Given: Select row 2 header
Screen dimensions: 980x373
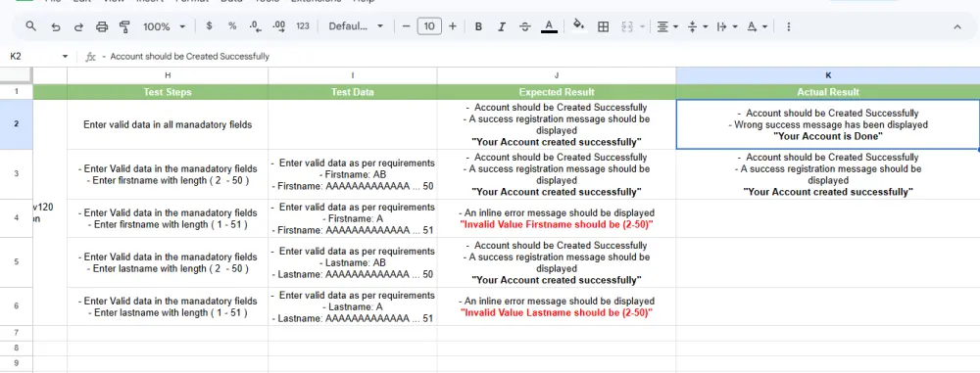Looking at the screenshot, I should 17,124.
